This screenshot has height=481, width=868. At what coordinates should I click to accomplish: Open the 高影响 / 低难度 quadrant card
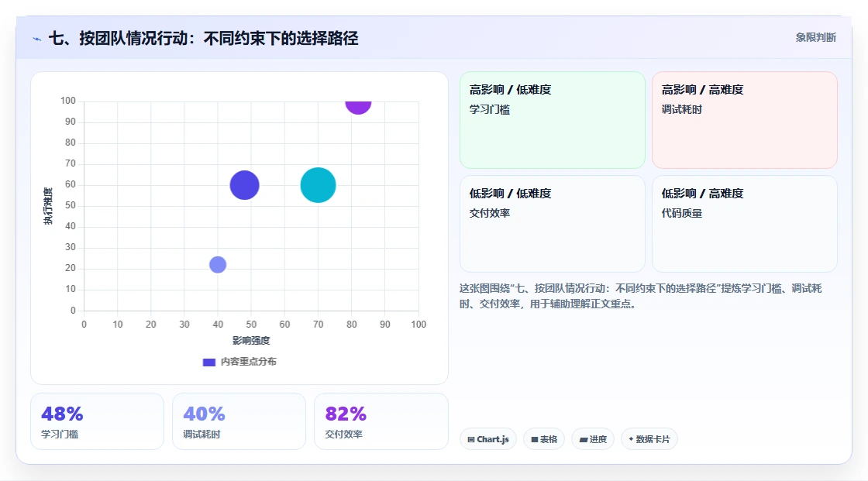(x=553, y=120)
